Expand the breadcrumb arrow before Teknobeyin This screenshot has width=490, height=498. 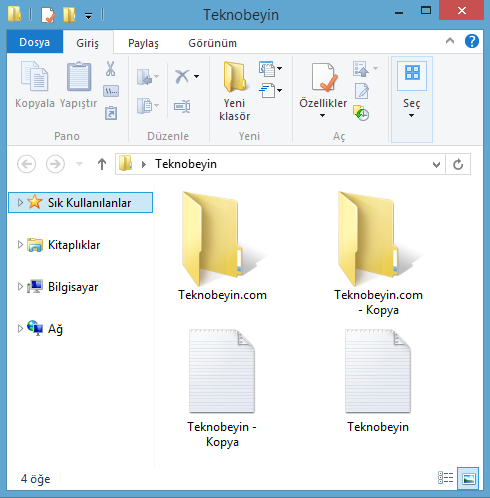[144, 164]
